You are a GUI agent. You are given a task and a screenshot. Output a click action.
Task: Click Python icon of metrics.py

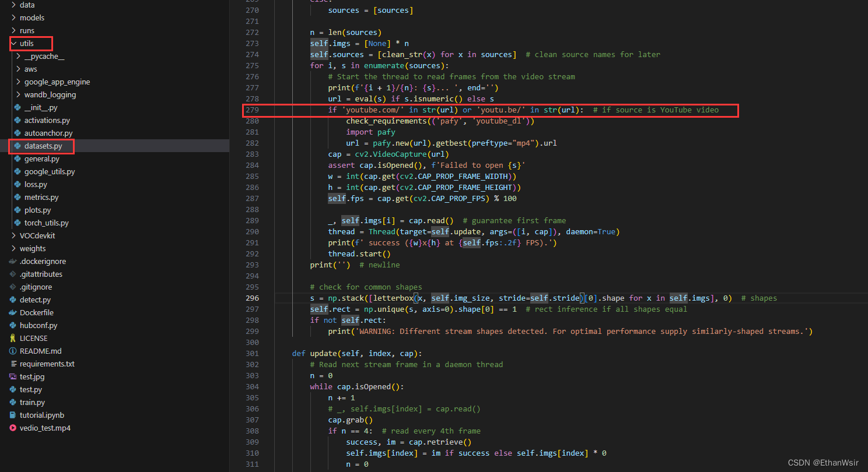(17, 197)
